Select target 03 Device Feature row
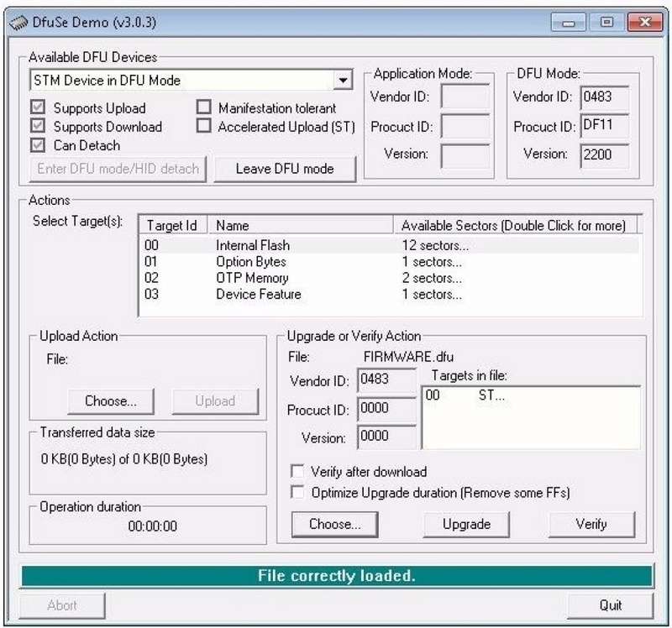 click(x=390, y=295)
